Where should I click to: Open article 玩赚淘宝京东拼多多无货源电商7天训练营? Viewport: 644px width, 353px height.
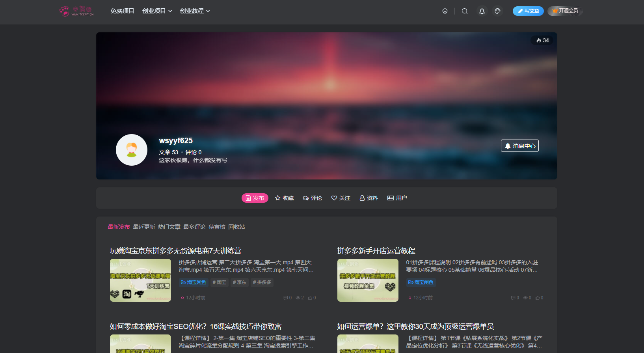tap(175, 251)
